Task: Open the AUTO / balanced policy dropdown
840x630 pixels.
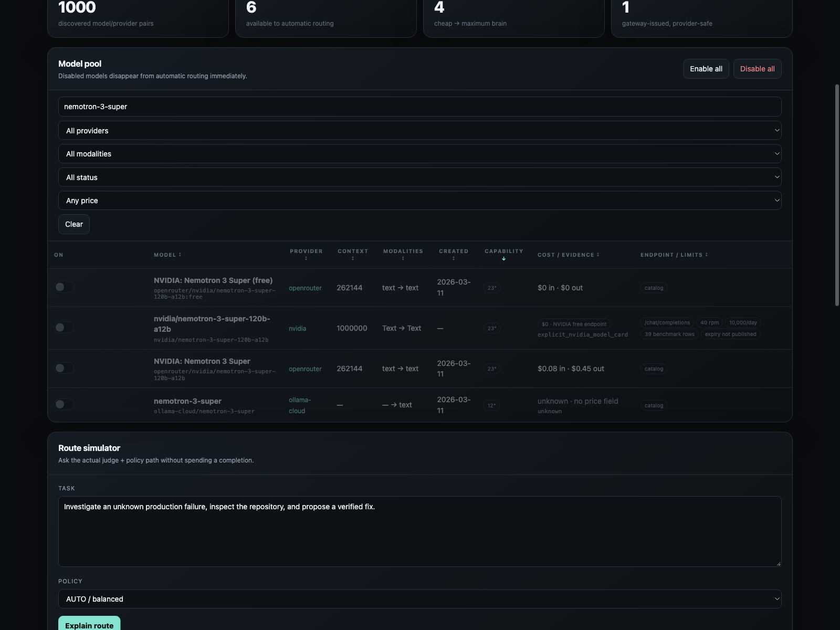Action: pos(419,599)
